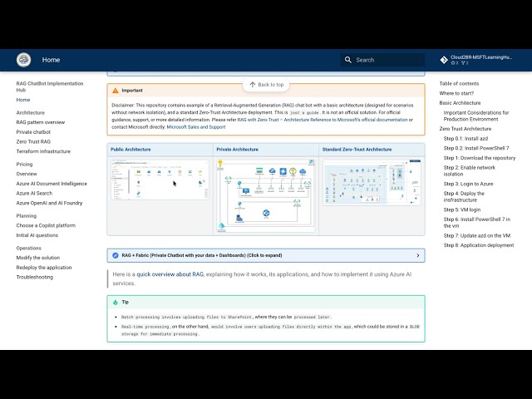
Task: Open Pricing Overview sidebar page
Action: tap(27, 174)
